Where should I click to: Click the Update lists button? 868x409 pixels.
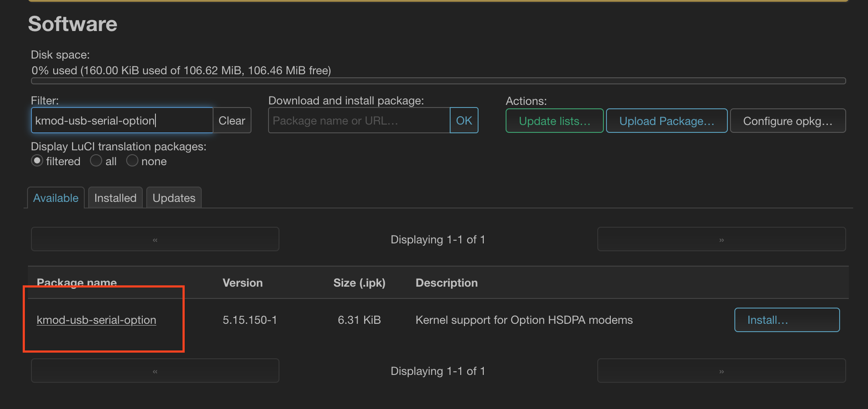click(554, 121)
